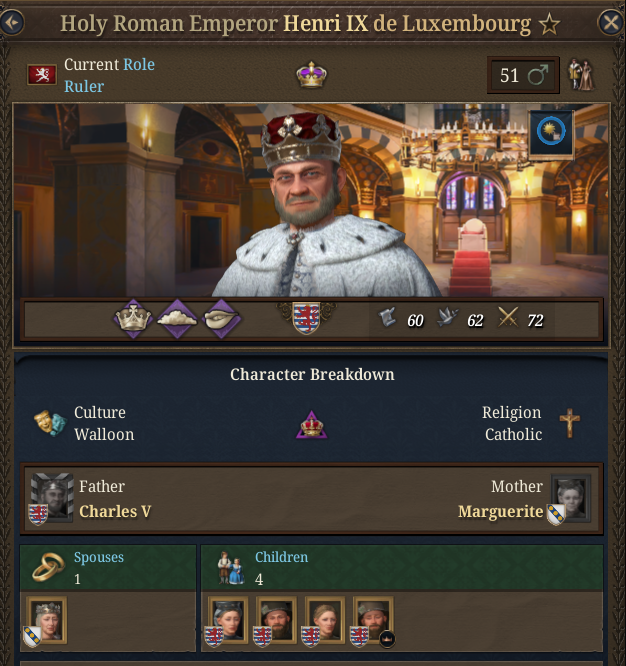626x666 pixels.
Task: Click the red lion flag beside Current Role
Action: 41,74
